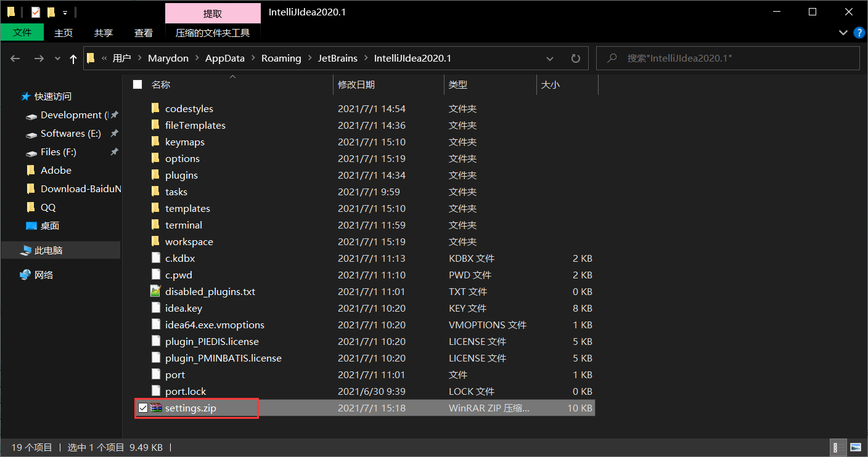This screenshot has height=457, width=868.
Task: Expand the chevron after AppData breadcrumb
Action: click(x=253, y=59)
